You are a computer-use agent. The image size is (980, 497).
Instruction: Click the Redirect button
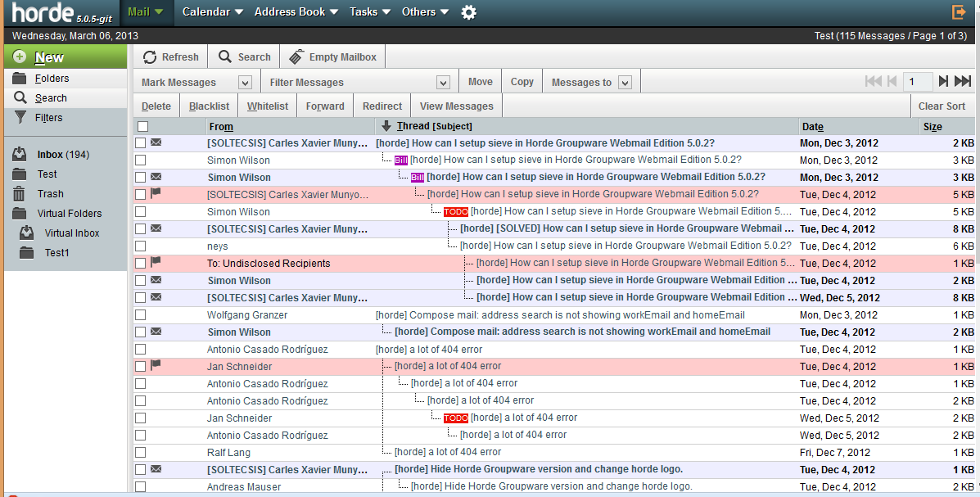tap(382, 106)
